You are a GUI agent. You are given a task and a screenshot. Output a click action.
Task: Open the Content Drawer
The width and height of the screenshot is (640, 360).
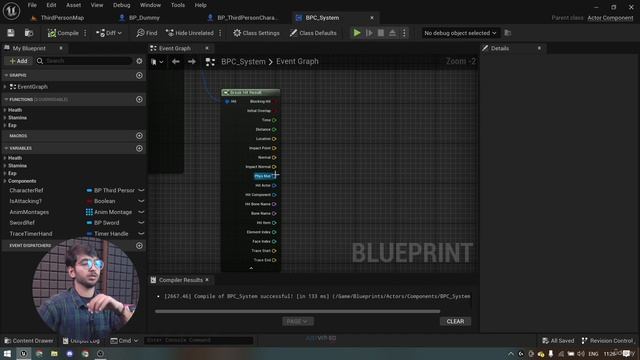[x=29, y=340]
